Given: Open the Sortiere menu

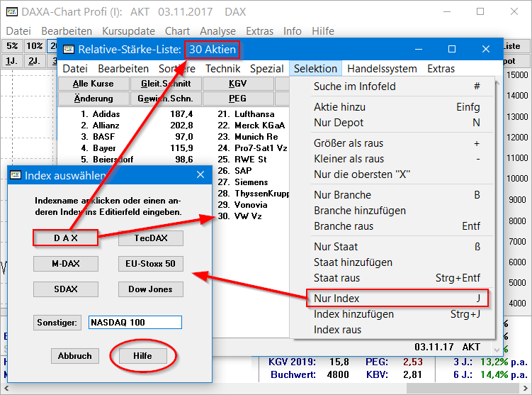Looking at the screenshot, I should tap(177, 69).
